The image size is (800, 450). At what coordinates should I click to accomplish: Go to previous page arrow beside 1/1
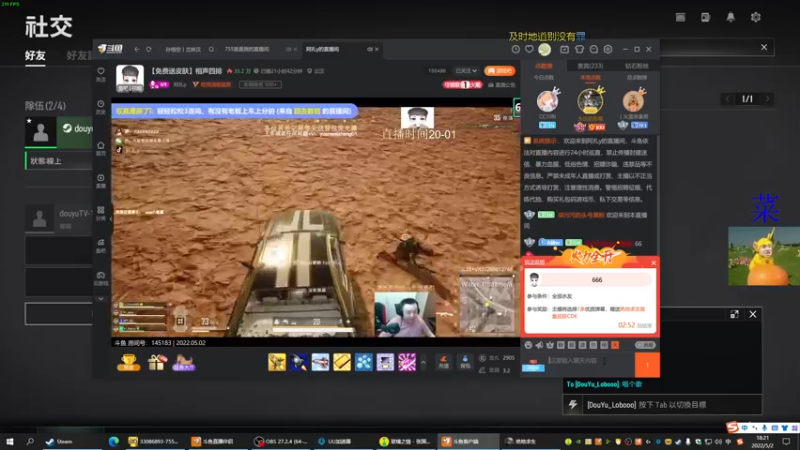coord(728,99)
